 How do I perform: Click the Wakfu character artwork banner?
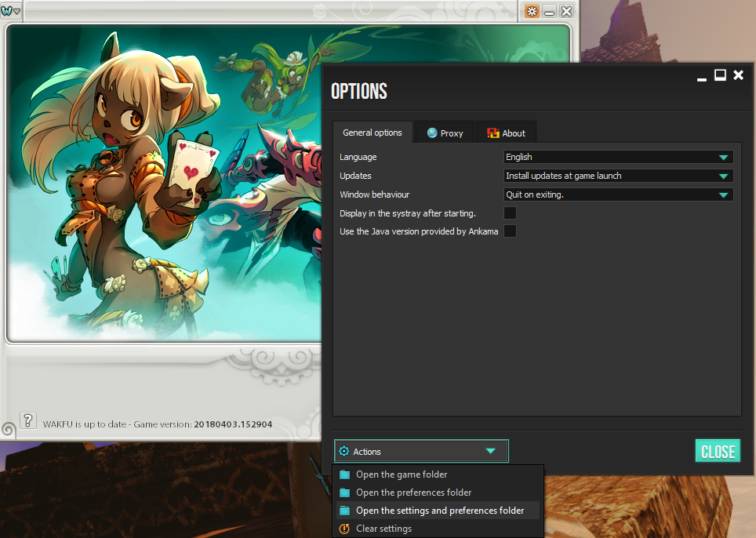coord(164,184)
